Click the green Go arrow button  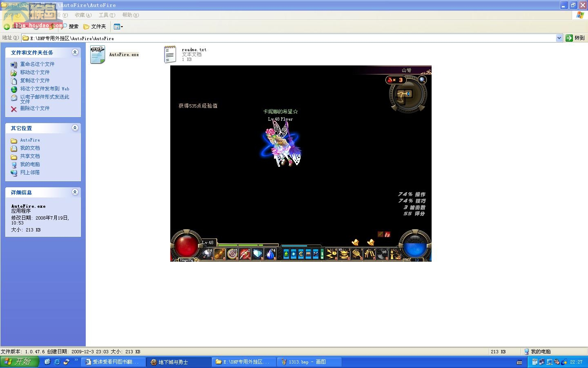pos(569,38)
